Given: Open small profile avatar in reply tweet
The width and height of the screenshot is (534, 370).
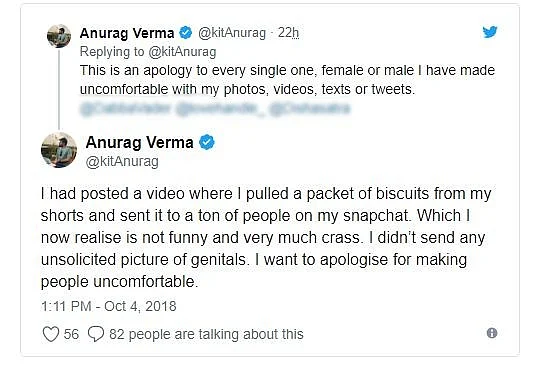Looking at the screenshot, I should pyautogui.click(x=59, y=36).
